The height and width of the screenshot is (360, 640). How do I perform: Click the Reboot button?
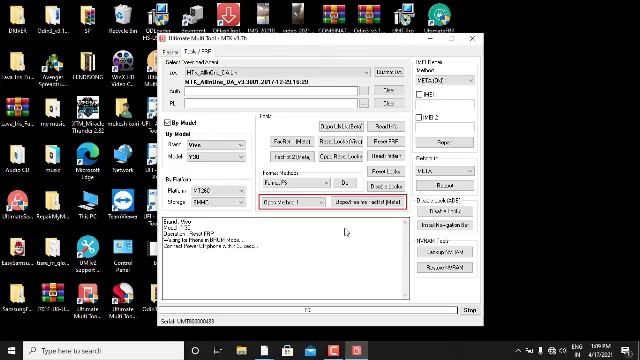tap(444, 185)
